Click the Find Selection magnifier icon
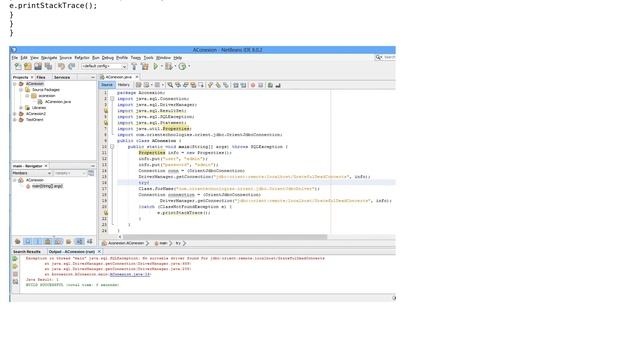 click(170, 85)
